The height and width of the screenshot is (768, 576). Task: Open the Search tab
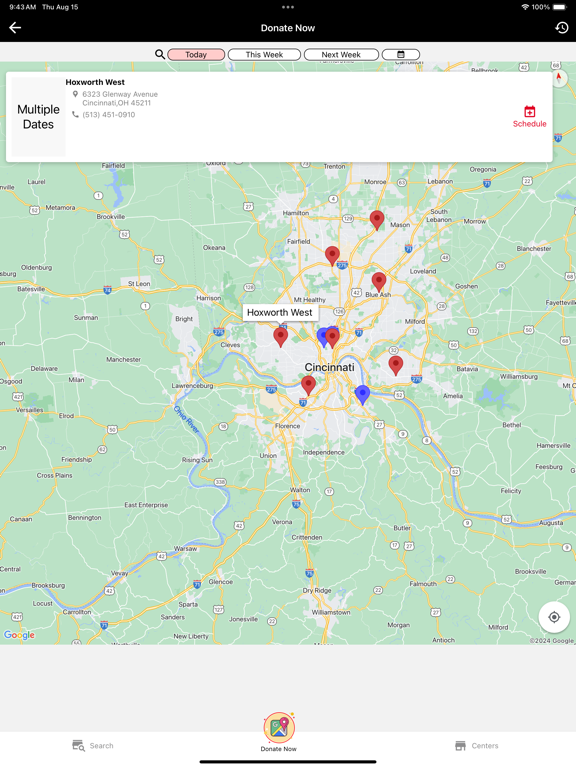coord(93,745)
